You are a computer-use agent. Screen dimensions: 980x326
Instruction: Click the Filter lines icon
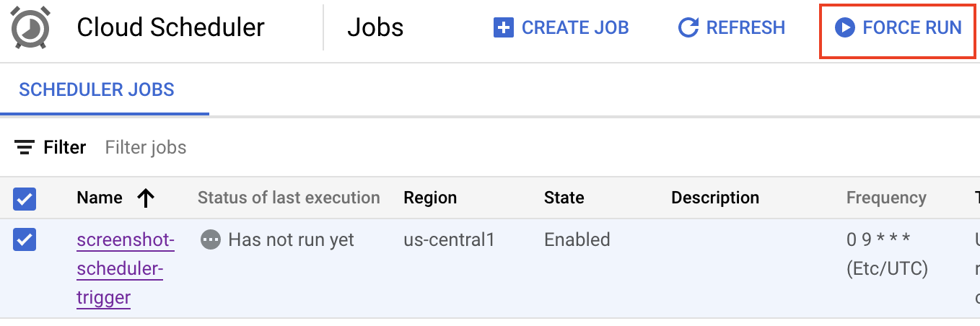(x=25, y=148)
